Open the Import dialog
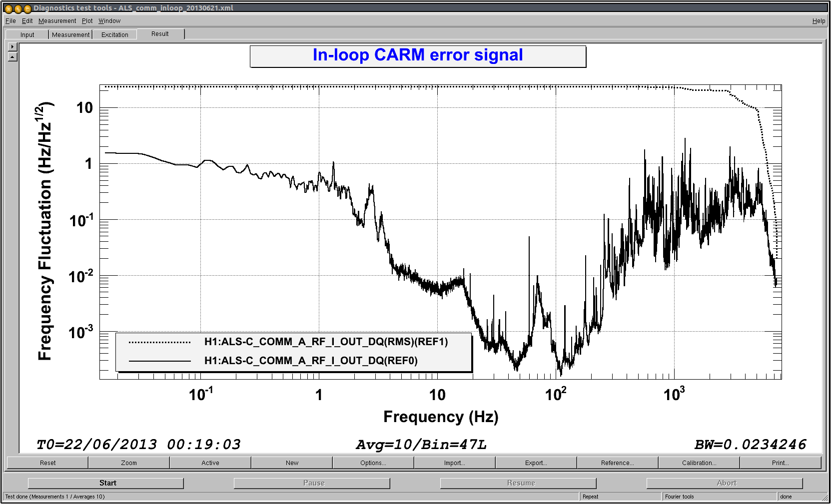The height and width of the screenshot is (504, 831). (455, 463)
